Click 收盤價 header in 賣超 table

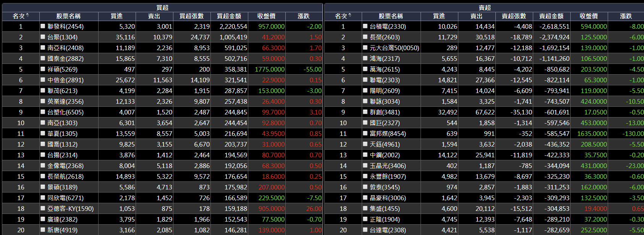pyautogui.click(x=589, y=16)
